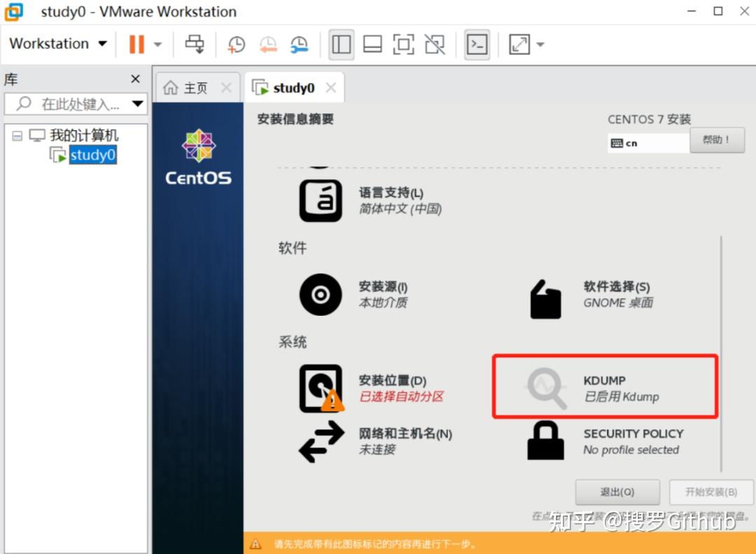
Task: Open Installation Destination disk icon
Action: pyautogui.click(x=321, y=389)
